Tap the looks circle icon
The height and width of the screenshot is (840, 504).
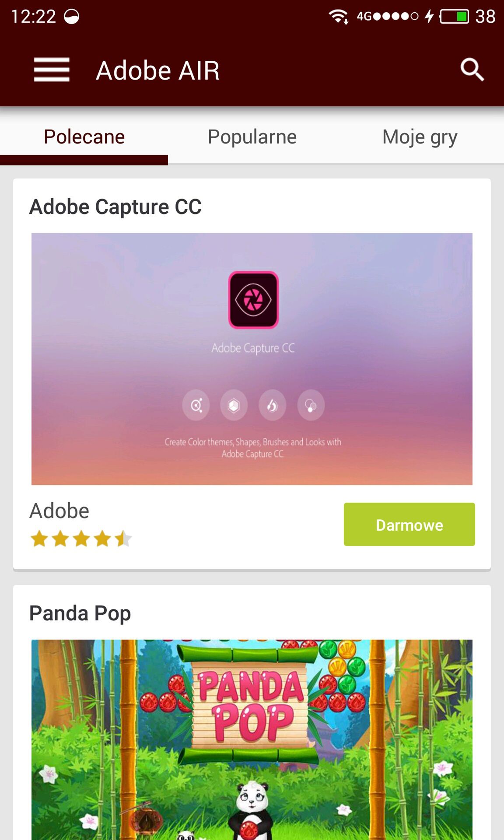click(x=311, y=405)
